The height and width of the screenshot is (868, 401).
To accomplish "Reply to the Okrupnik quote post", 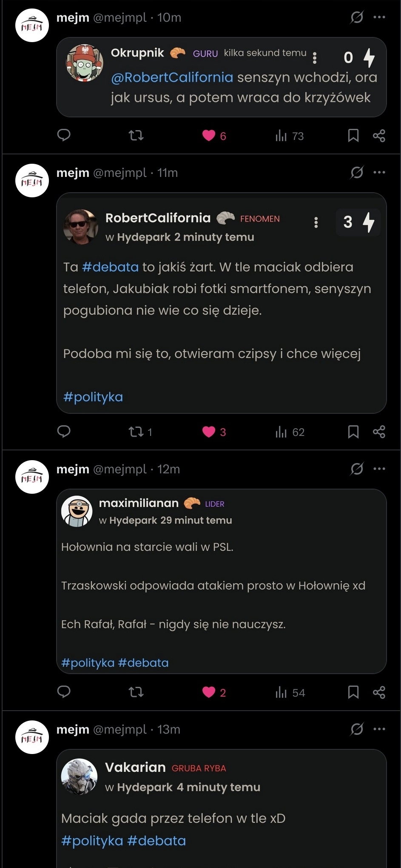I will tap(64, 135).
